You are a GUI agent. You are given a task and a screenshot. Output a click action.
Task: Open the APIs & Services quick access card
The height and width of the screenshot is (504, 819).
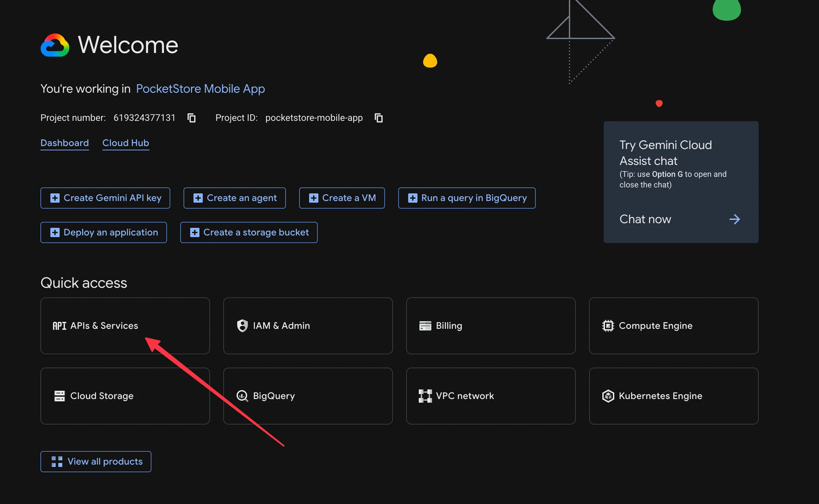(125, 326)
